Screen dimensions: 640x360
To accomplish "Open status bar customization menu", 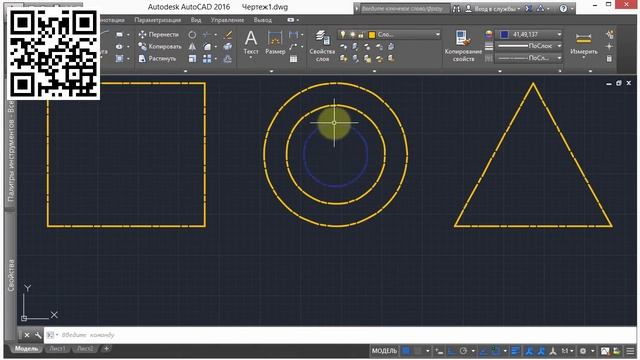I will pos(630,351).
